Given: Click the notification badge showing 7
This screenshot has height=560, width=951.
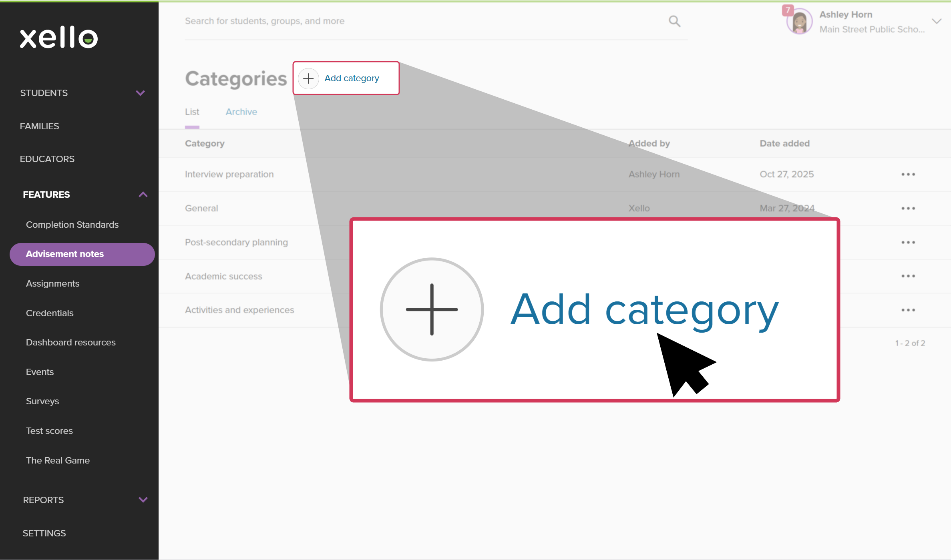Looking at the screenshot, I should click(787, 10).
